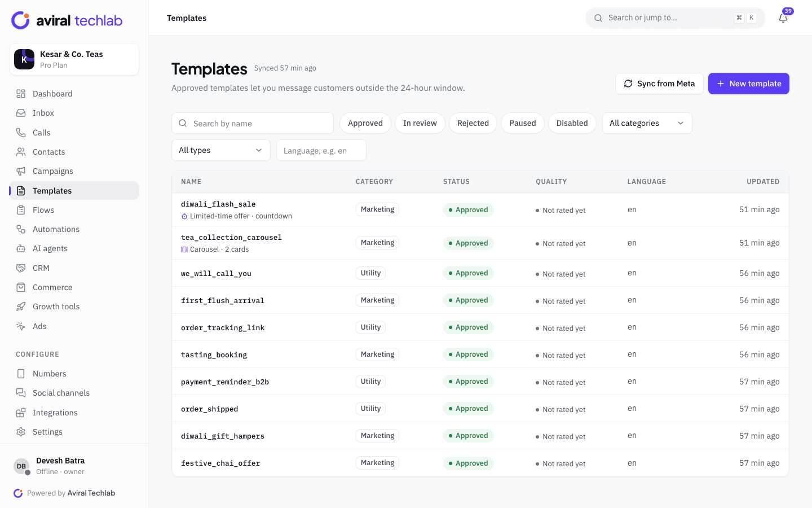This screenshot has width=812, height=508.
Task: Toggle the Rejected filter chip
Action: (x=473, y=123)
